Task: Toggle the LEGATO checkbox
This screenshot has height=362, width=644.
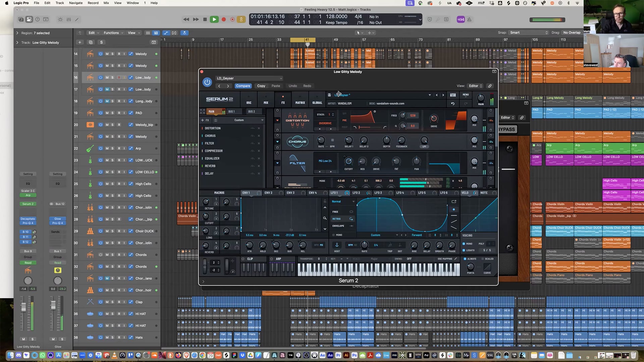Action: click(464, 250)
